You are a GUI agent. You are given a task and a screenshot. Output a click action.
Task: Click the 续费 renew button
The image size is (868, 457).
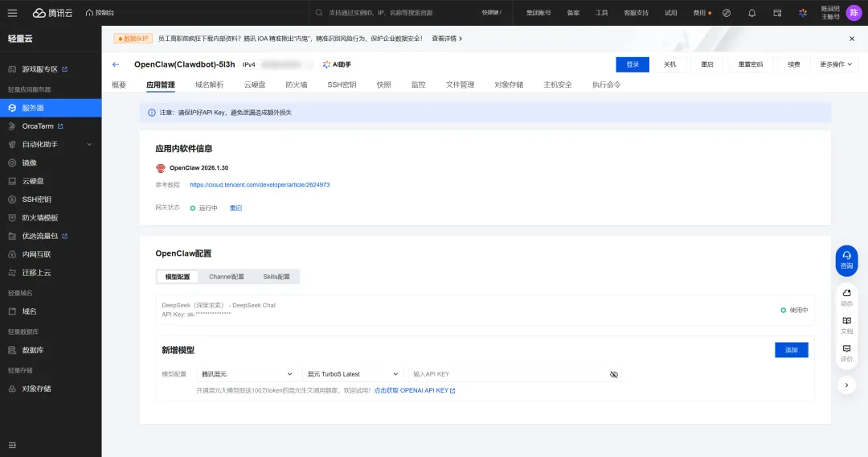794,65
